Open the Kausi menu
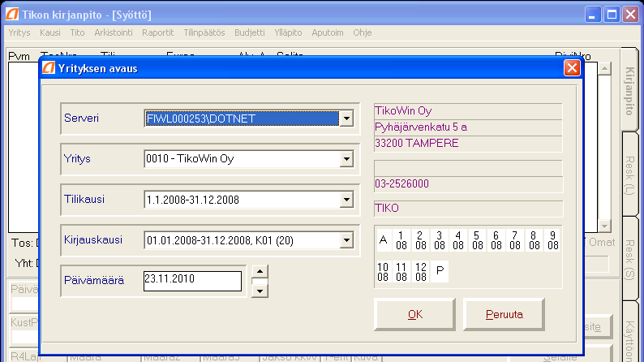The image size is (644, 362). (x=50, y=32)
